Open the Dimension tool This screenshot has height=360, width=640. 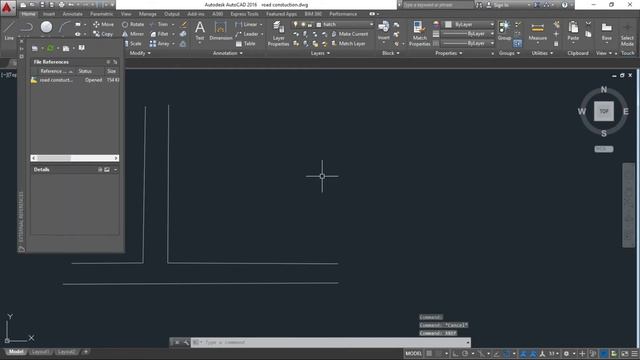[220, 31]
